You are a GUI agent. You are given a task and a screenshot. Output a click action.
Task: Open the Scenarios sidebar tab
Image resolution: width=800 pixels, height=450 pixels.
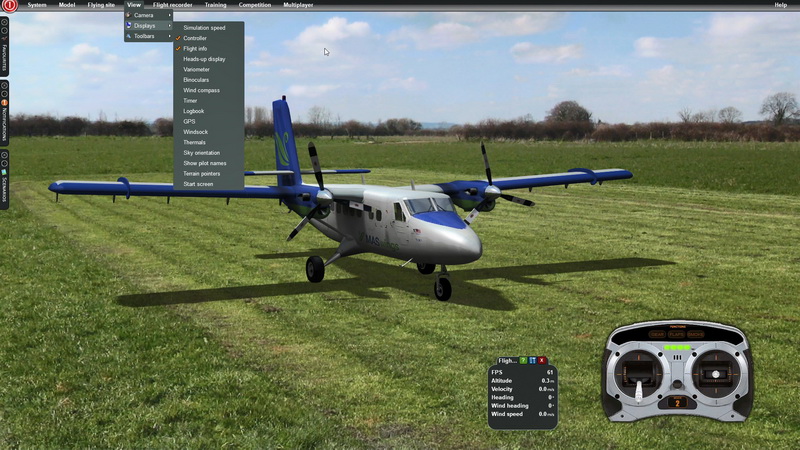(x=4, y=180)
